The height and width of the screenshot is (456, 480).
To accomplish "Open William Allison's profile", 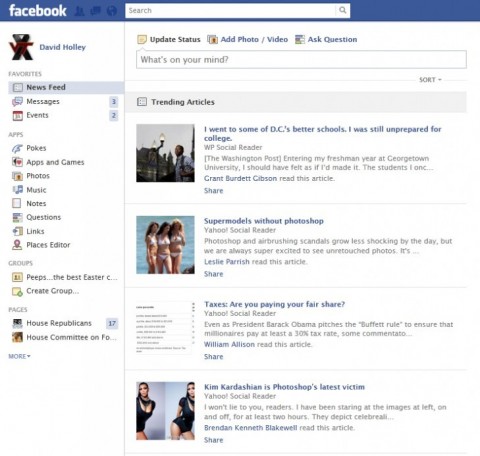I will tap(229, 344).
